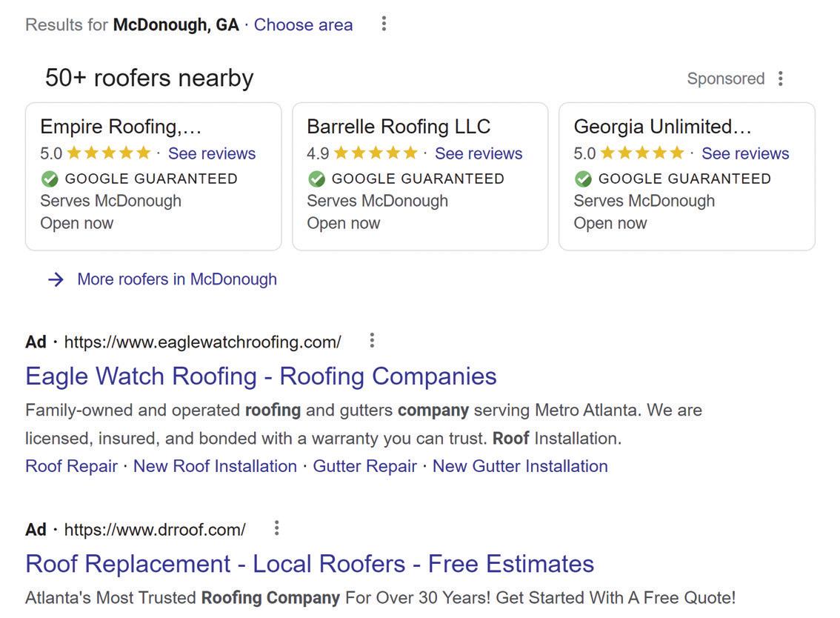The image size is (840, 618).
Task: See reviews for Barrelle Roofing LLC
Action: [x=478, y=153]
